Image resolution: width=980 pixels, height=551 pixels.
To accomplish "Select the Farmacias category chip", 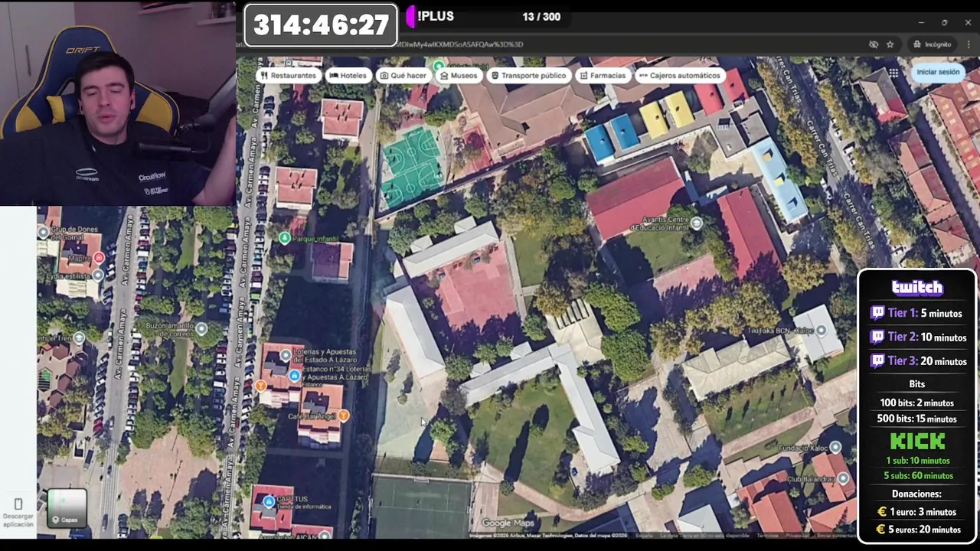I will tap(603, 76).
